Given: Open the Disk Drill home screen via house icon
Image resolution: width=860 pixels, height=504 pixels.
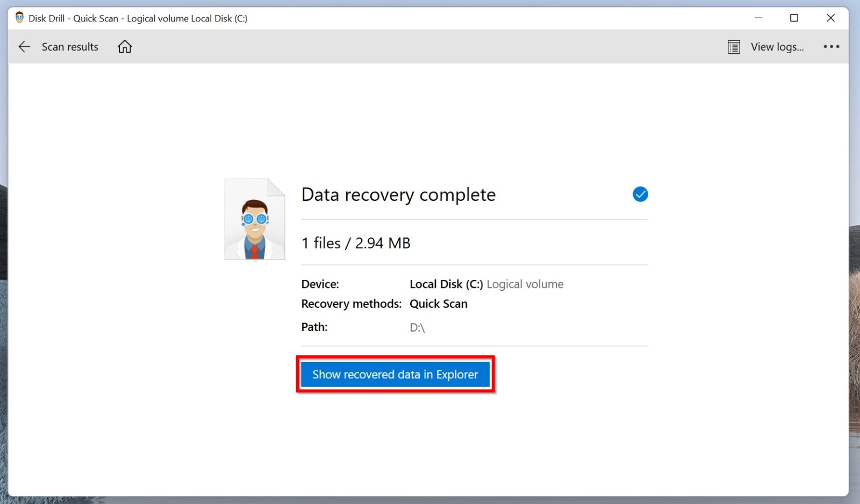Looking at the screenshot, I should click(x=124, y=46).
